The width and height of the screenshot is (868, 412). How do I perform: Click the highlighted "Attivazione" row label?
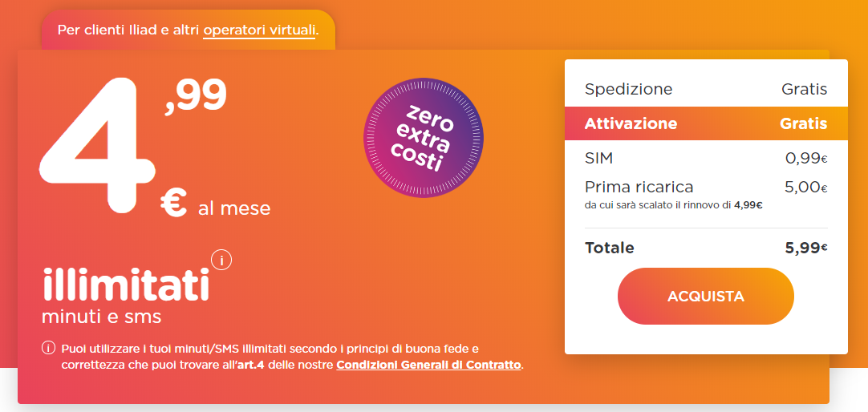coord(631,123)
